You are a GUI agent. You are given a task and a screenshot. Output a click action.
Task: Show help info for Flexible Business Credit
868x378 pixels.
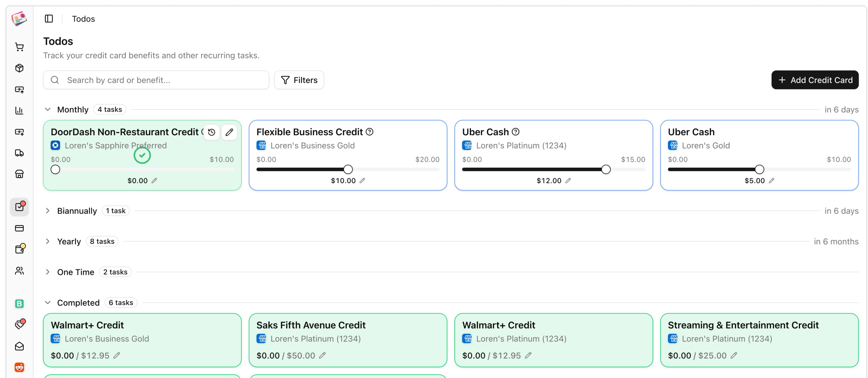[x=370, y=132]
